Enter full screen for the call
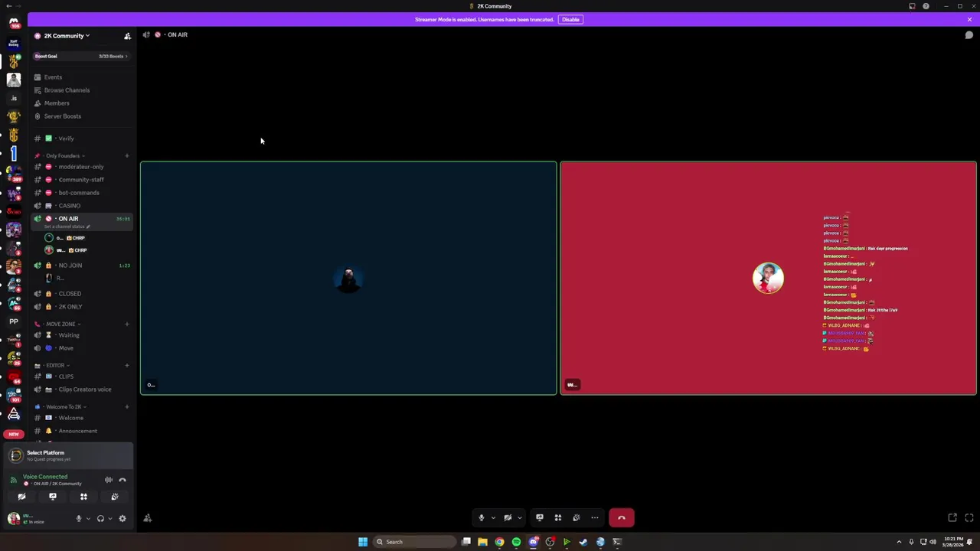The height and width of the screenshot is (551, 980). [969, 518]
